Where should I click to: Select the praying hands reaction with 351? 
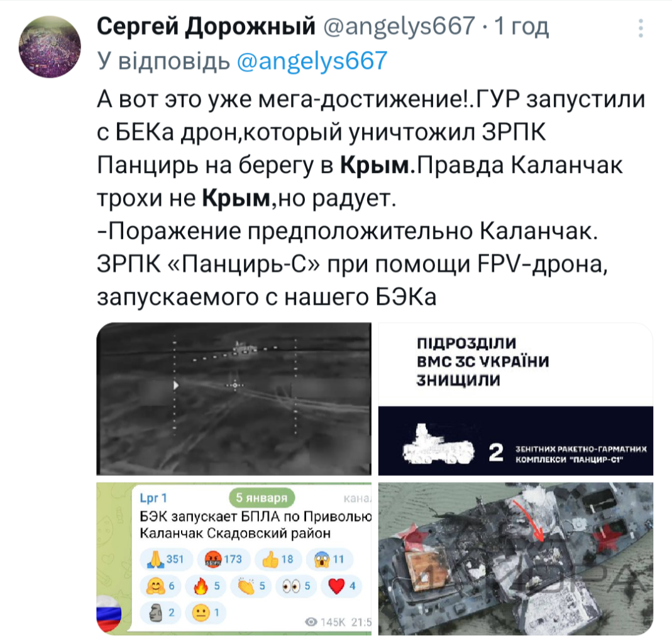(x=165, y=559)
